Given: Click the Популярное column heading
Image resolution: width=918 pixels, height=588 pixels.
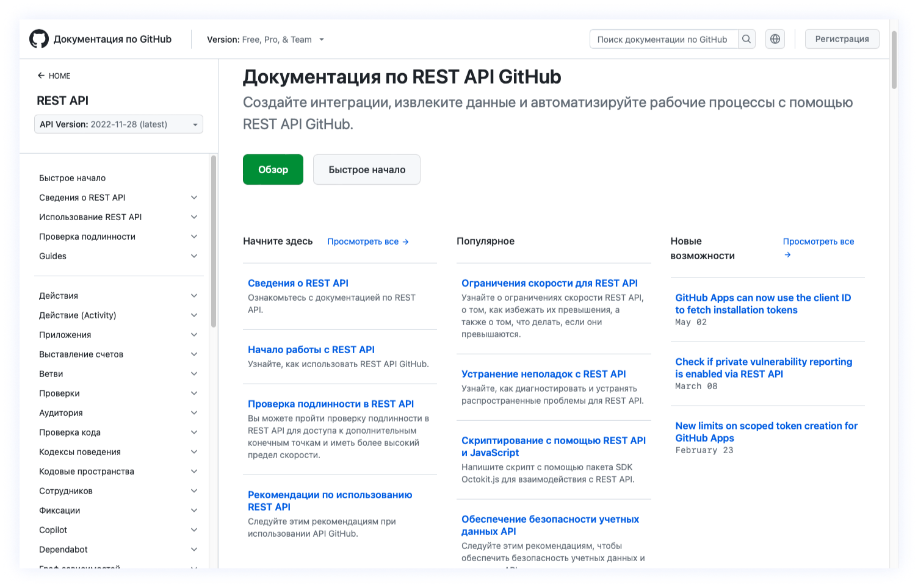Looking at the screenshot, I should [485, 241].
